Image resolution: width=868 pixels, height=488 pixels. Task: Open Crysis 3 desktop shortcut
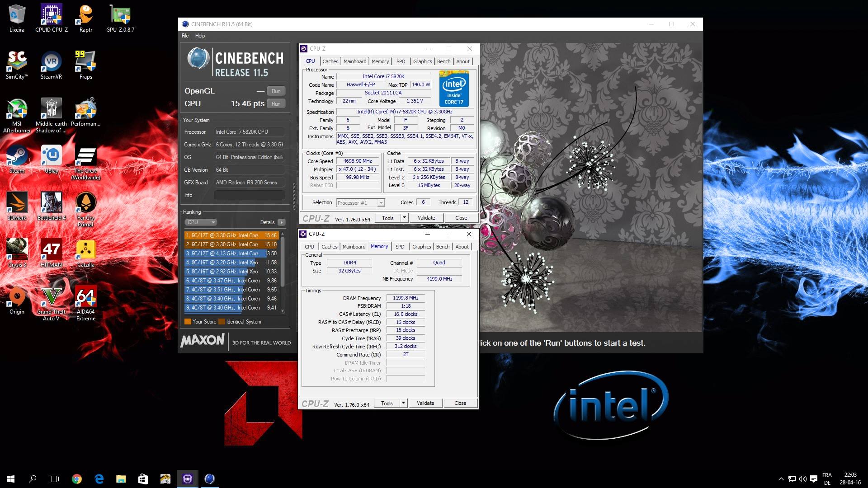(17, 253)
